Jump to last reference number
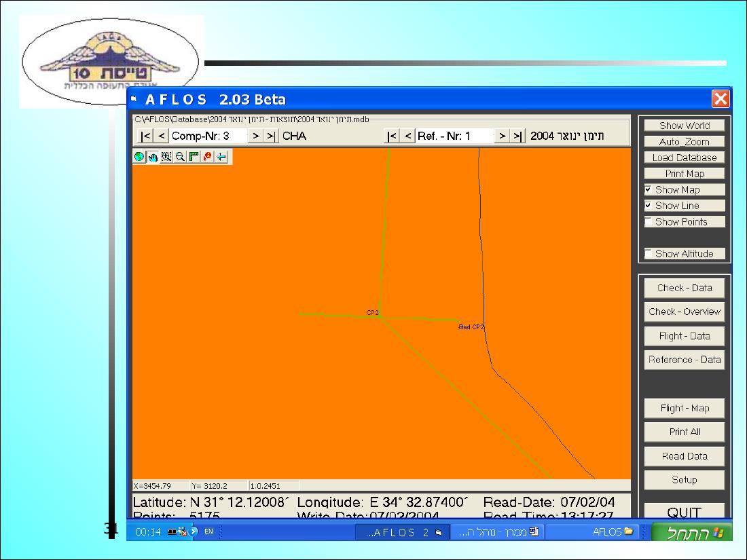The image size is (747, 560). pos(517,136)
